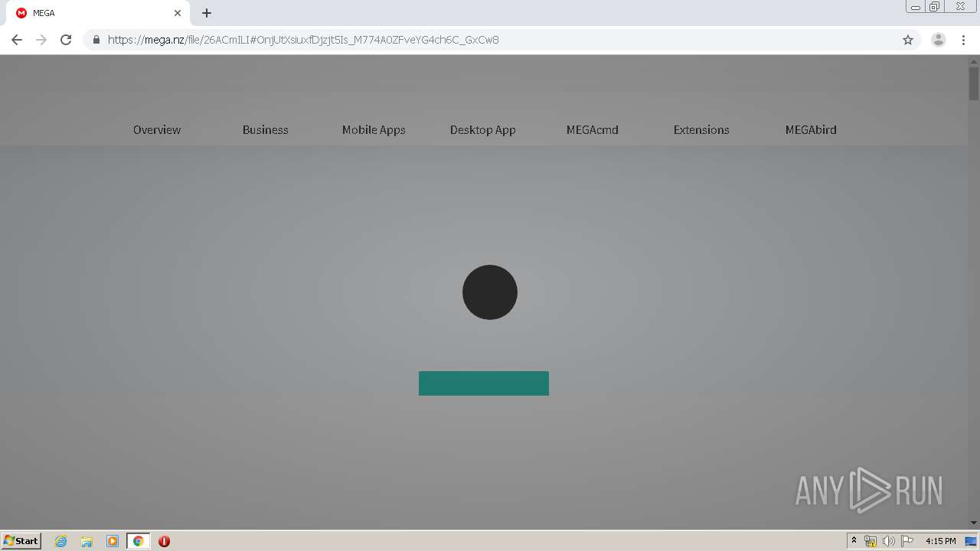Open the Business section

[266, 130]
